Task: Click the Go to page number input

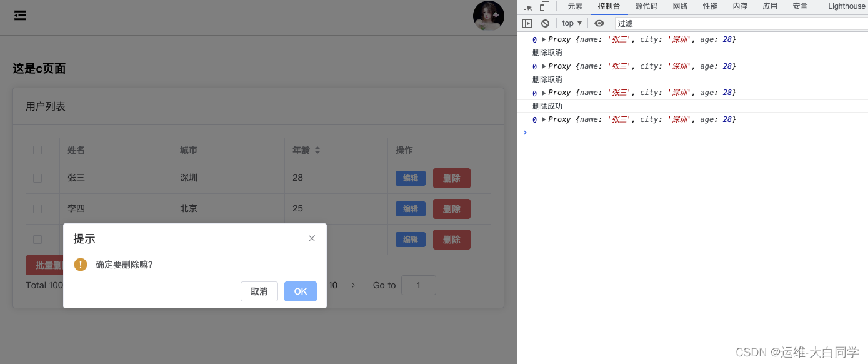Action: (418, 285)
